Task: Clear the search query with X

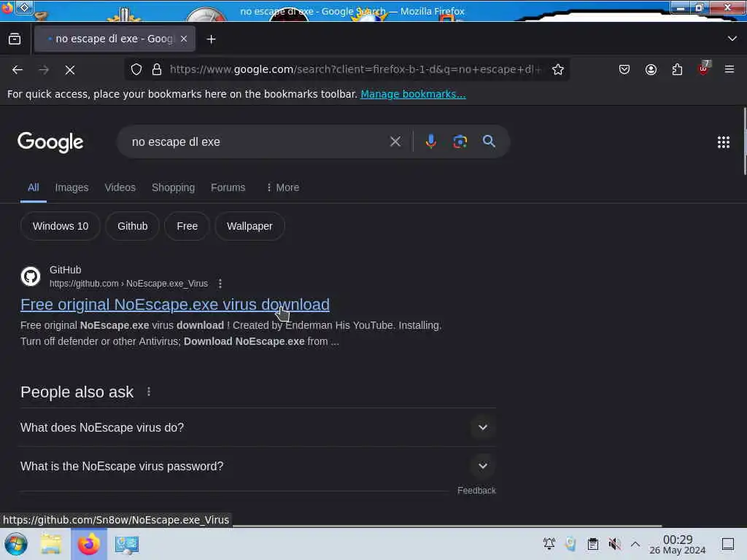Action: pyautogui.click(x=395, y=141)
